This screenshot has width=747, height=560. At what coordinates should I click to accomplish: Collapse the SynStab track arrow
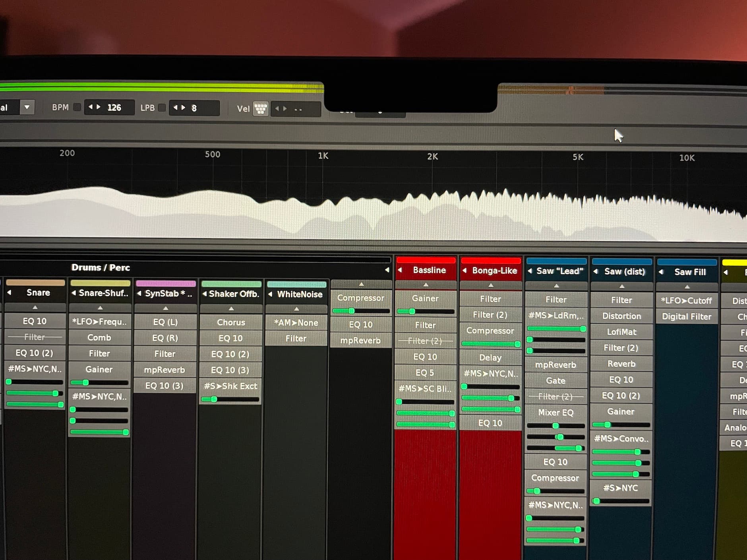139,294
